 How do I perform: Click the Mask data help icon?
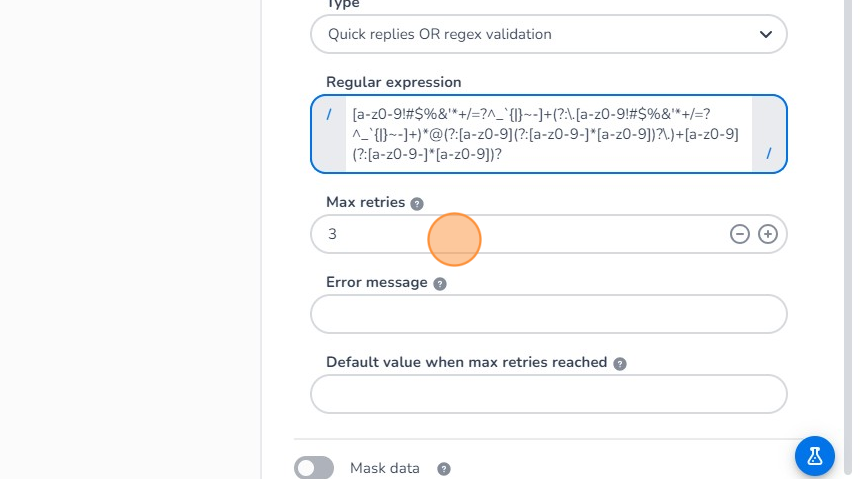444,468
